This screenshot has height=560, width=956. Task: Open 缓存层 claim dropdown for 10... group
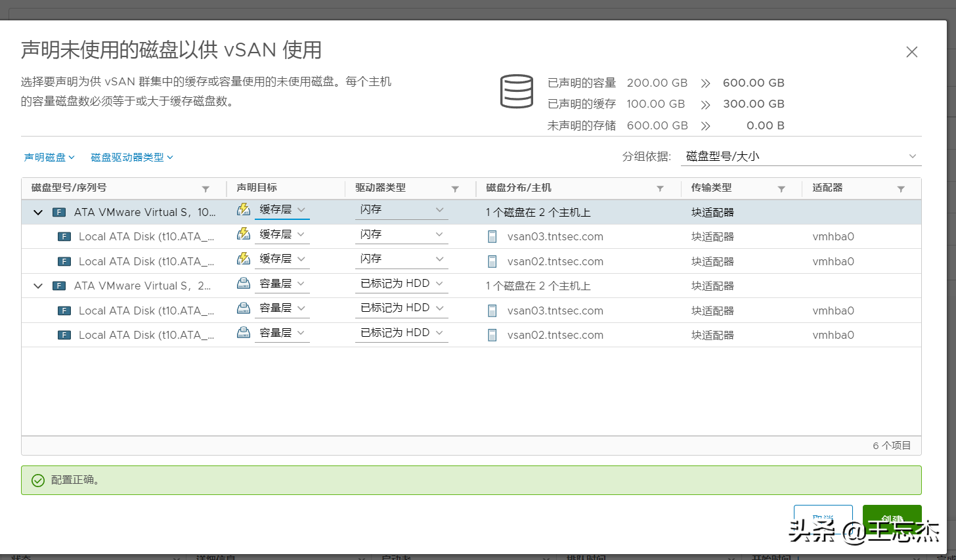[282, 209]
